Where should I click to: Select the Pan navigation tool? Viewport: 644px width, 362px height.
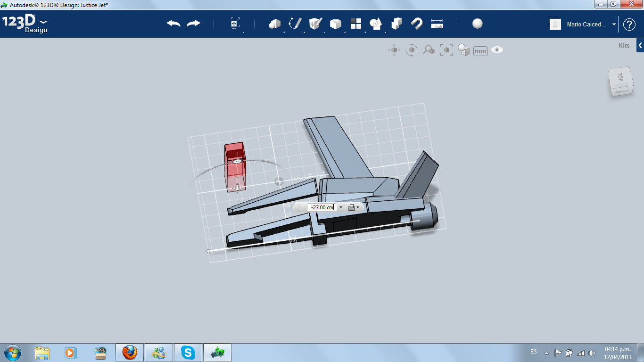pyautogui.click(x=394, y=50)
